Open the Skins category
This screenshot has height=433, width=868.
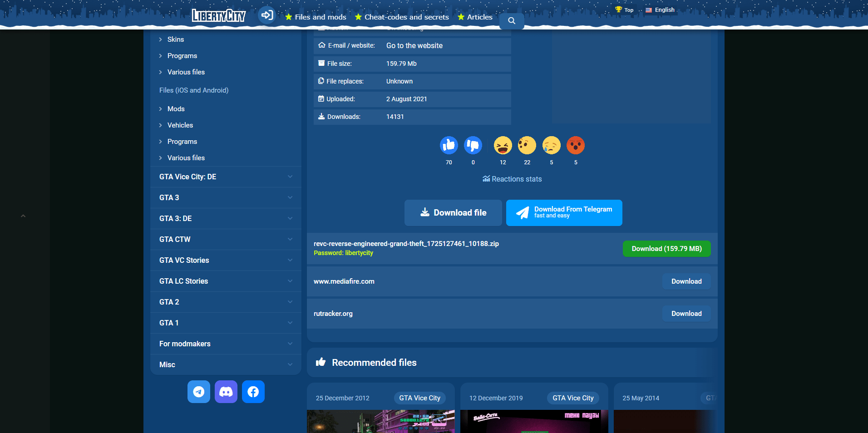pos(176,39)
